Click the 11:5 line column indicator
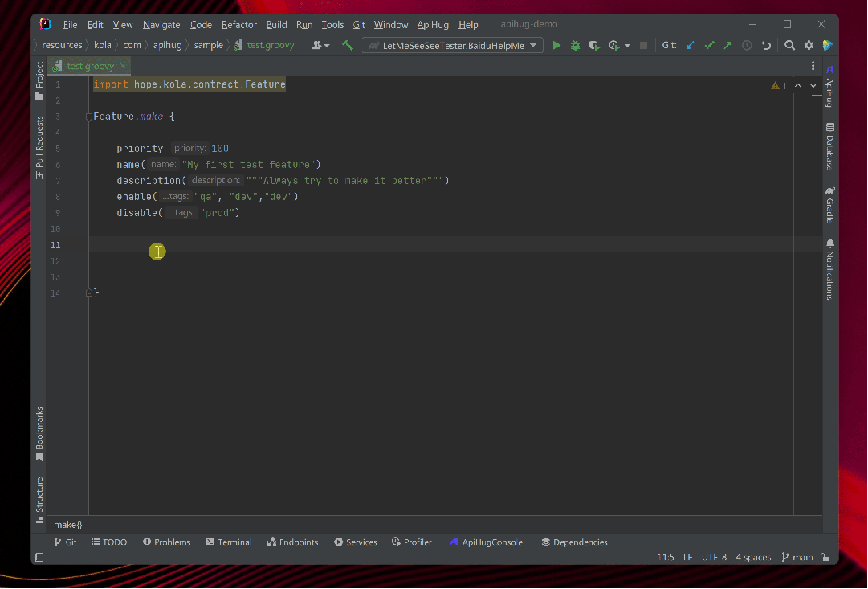Image resolution: width=868 pixels, height=589 pixels. (666, 558)
